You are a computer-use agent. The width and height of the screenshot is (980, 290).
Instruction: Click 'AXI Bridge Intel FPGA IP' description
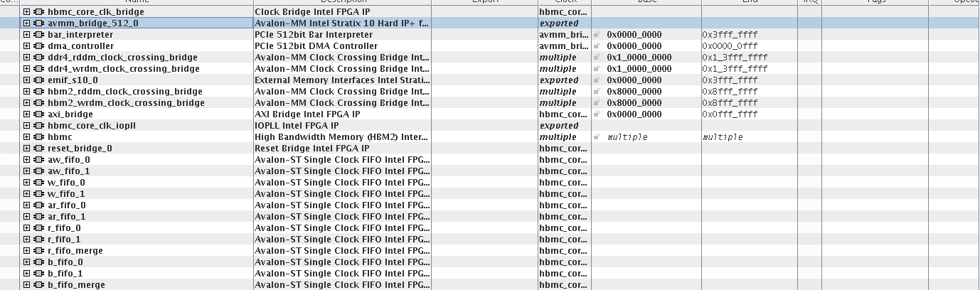(x=307, y=114)
